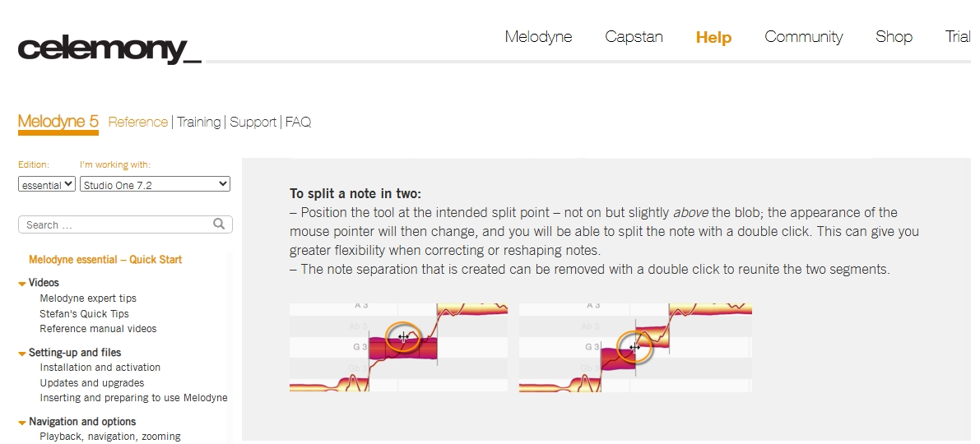Open Melodyne essential – Quick Start link
This screenshot has height=444, width=980.
(105, 260)
